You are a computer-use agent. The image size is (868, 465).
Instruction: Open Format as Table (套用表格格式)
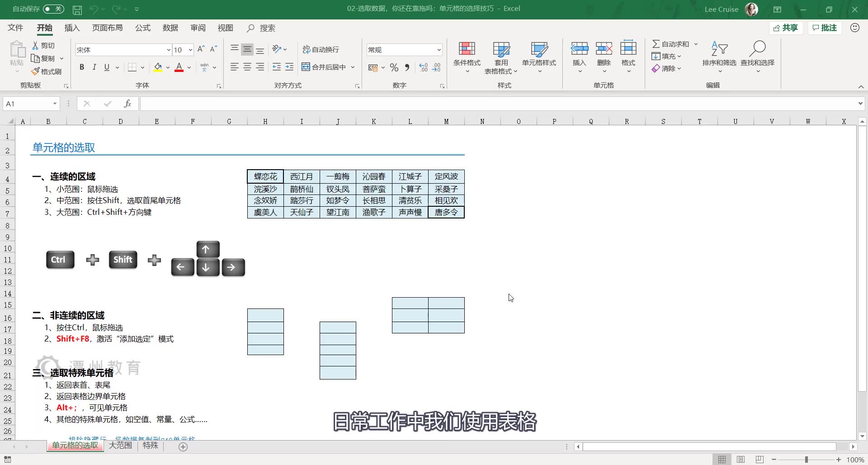point(501,57)
